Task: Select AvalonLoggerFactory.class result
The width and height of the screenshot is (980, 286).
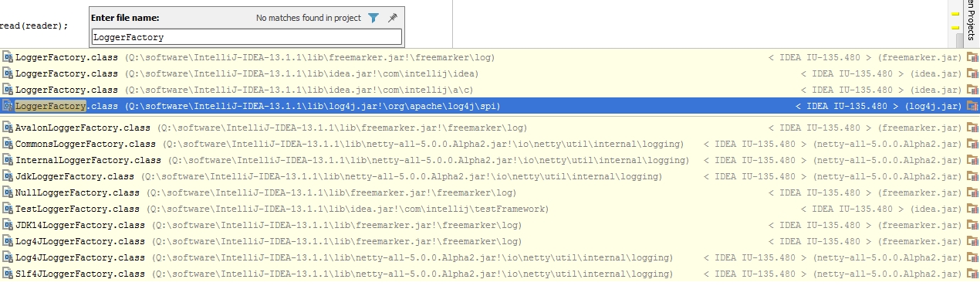Action: coord(490,128)
